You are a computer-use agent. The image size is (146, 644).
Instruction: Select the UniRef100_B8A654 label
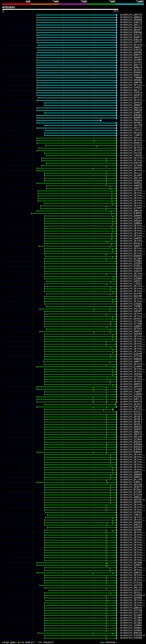pyautogui.click(x=131, y=256)
